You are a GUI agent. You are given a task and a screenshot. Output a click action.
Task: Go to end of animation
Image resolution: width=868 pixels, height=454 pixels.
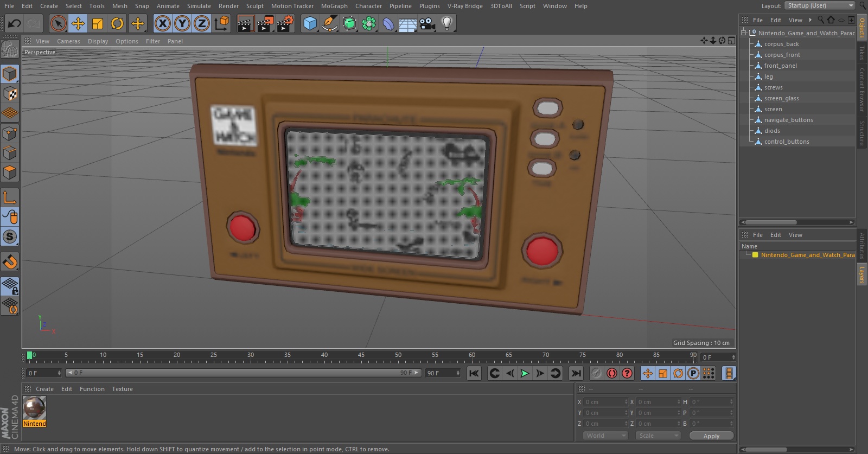(576, 373)
